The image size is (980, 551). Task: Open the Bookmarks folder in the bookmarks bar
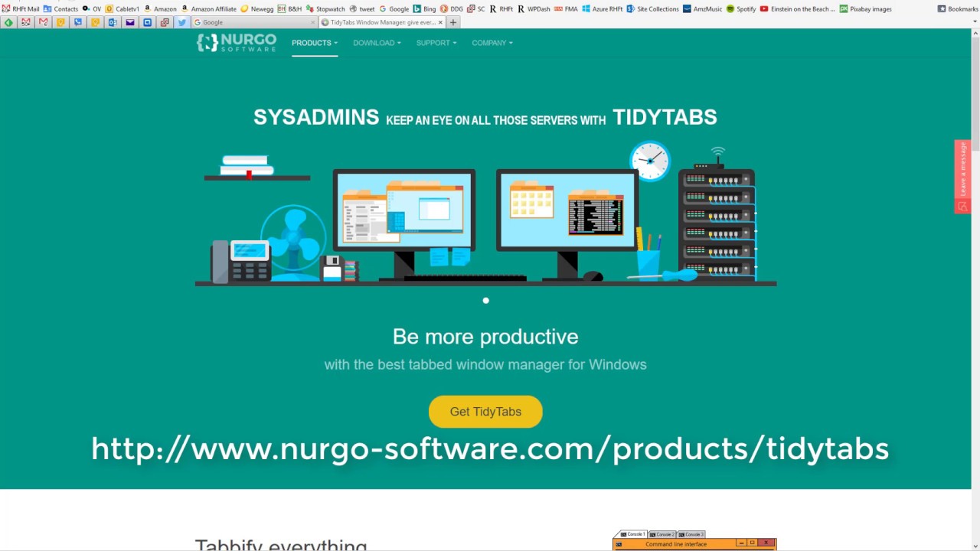click(958, 8)
